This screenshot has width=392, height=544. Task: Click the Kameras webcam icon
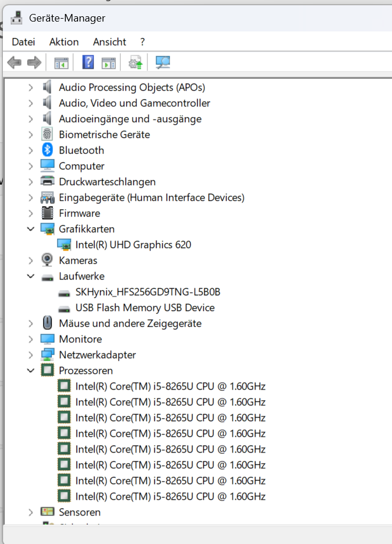click(x=47, y=260)
